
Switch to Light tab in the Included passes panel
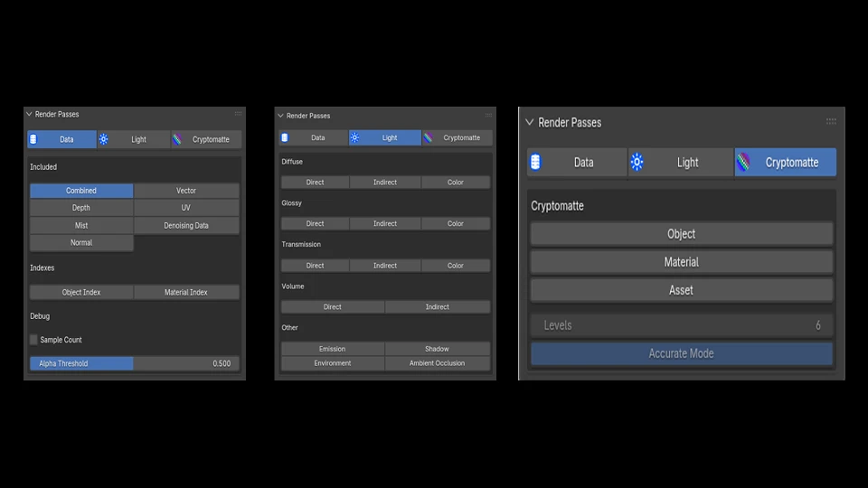click(134, 139)
